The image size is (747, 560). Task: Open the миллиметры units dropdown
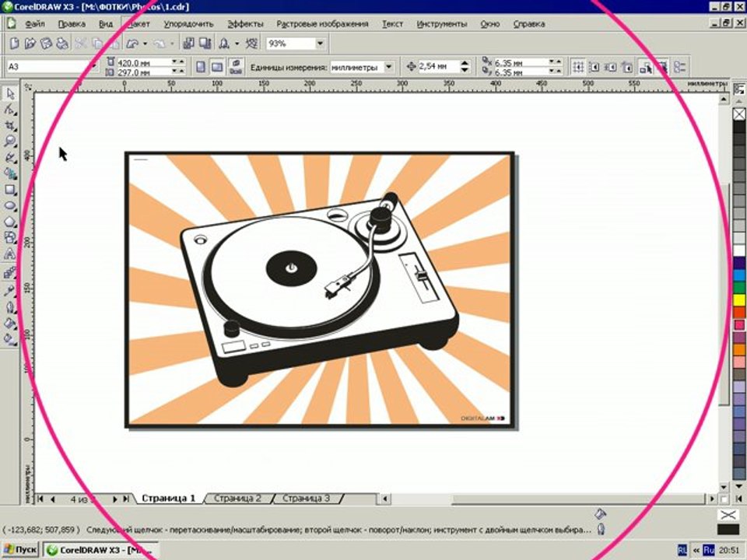tap(389, 67)
